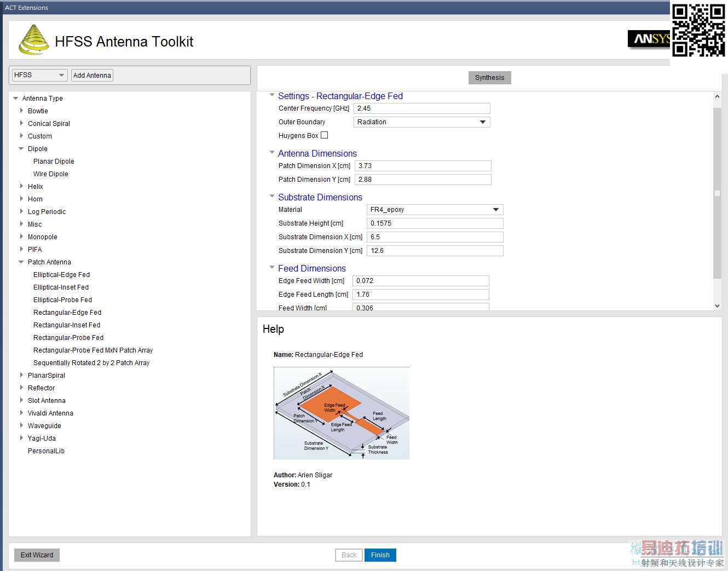Open the Outer Boundary dropdown
728x571 pixels.
pos(421,122)
